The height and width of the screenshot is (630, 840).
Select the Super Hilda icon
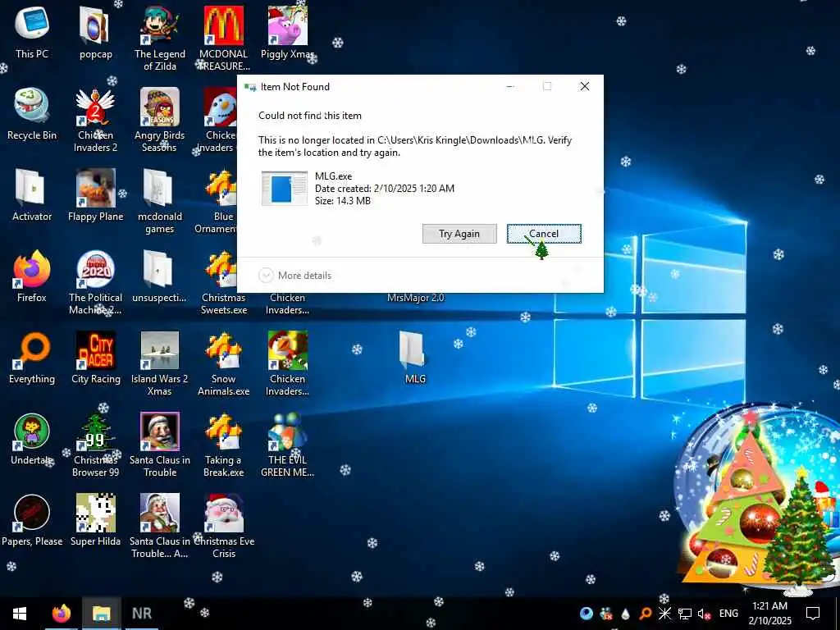click(95, 522)
